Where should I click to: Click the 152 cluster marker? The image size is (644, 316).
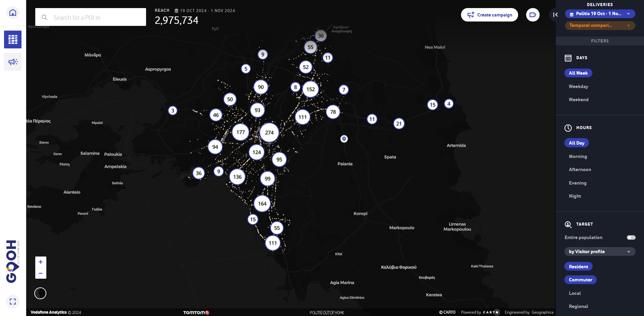tap(311, 89)
